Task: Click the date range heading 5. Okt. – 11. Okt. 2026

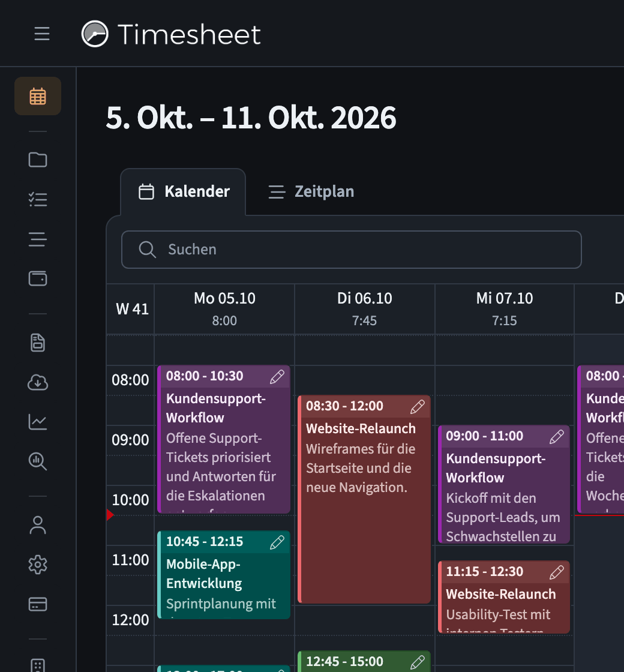Action: (x=251, y=118)
